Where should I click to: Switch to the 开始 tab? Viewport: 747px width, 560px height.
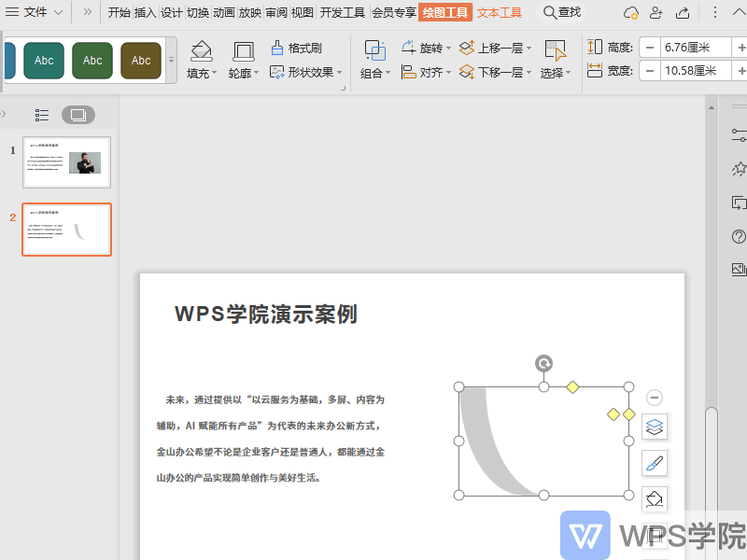tap(119, 12)
